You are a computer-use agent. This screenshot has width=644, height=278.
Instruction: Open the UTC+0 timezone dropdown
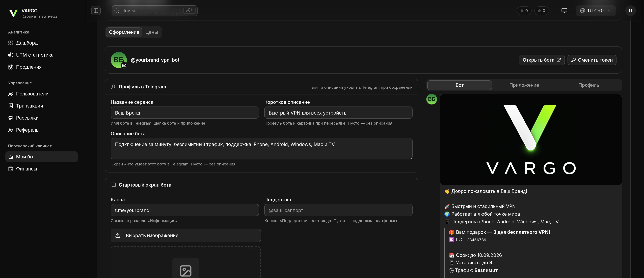click(x=596, y=11)
